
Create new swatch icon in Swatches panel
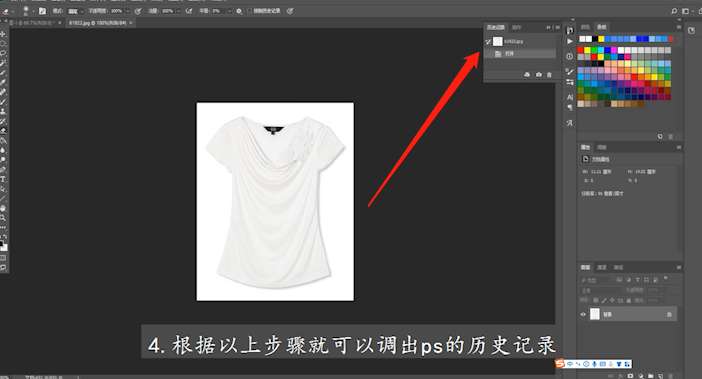pos(660,136)
